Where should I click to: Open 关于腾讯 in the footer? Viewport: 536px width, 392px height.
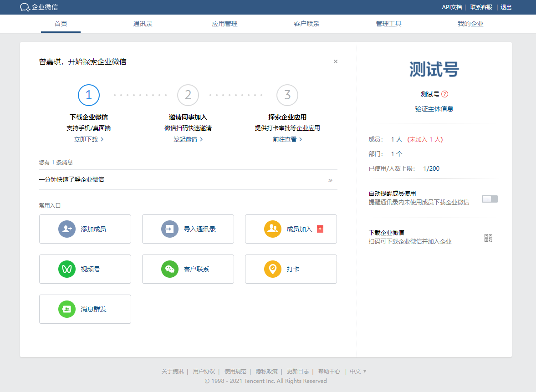click(x=172, y=371)
